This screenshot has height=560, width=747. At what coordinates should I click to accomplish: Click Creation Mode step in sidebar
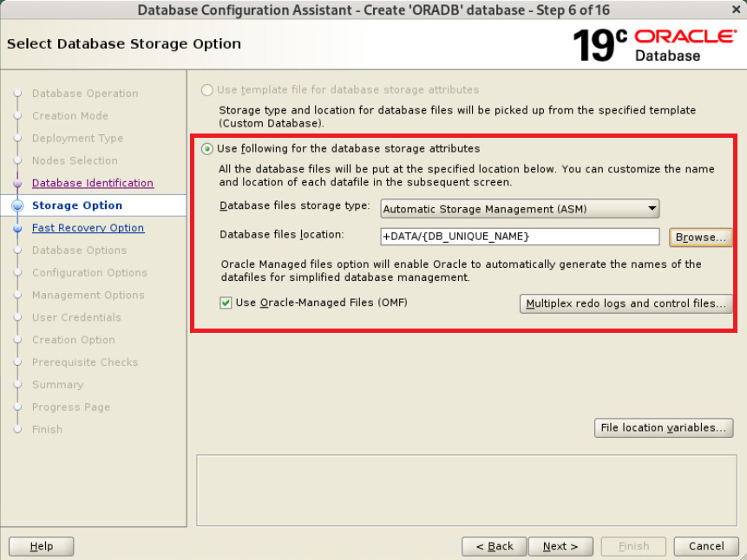pos(70,115)
